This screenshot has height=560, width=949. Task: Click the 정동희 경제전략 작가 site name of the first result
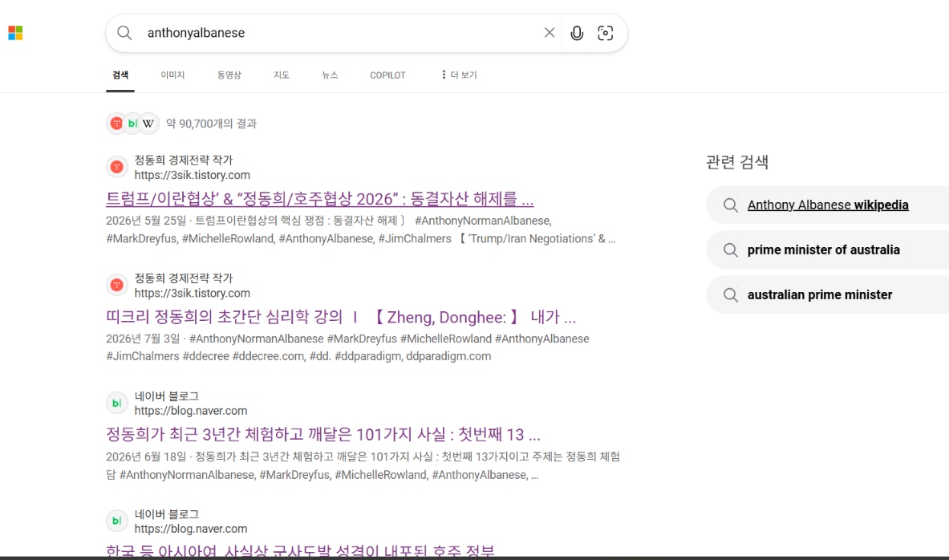[184, 160]
